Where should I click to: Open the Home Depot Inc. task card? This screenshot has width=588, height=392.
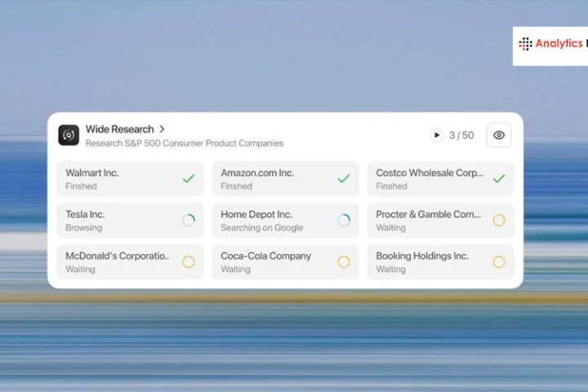[285, 220]
